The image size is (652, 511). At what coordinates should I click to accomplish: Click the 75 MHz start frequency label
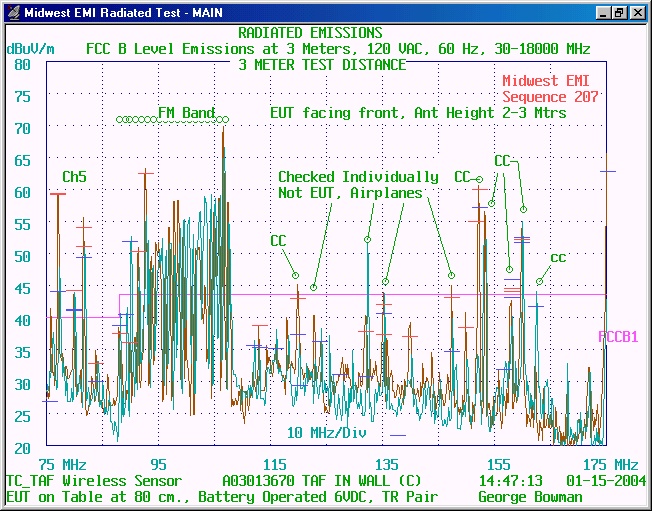(62, 465)
